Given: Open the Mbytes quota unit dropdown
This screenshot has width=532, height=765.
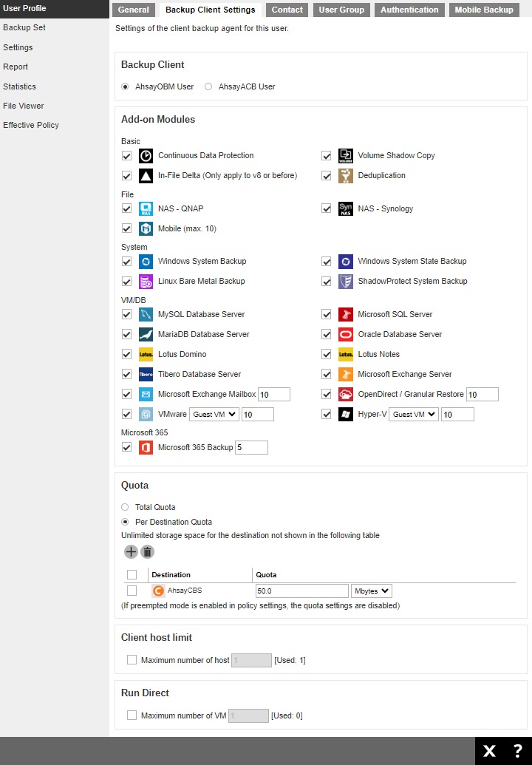Looking at the screenshot, I should [371, 591].
